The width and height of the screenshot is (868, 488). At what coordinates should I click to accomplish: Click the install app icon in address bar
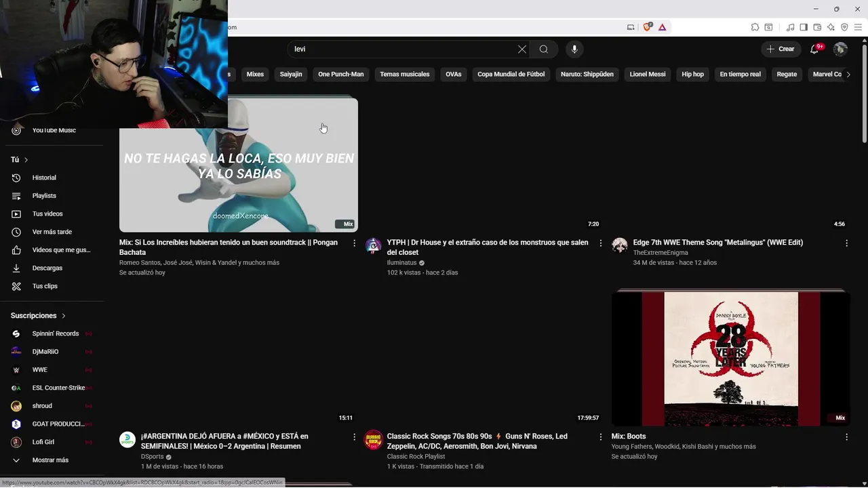click(x=631, y=27)
